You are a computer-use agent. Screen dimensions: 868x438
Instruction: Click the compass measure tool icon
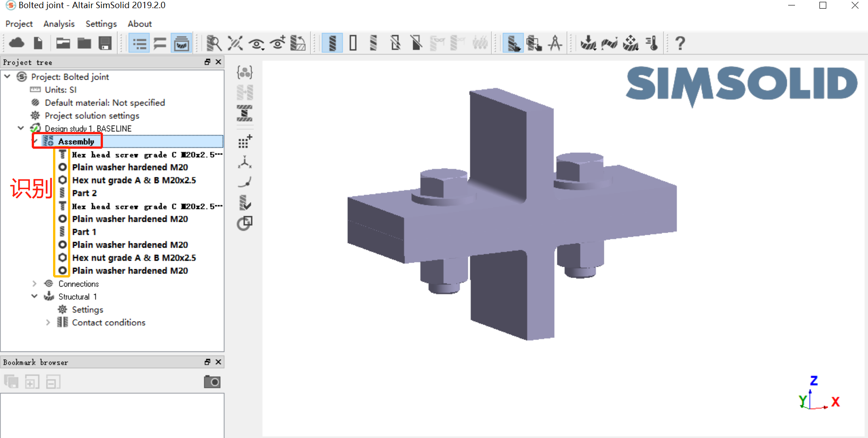(x=555, y=44)
